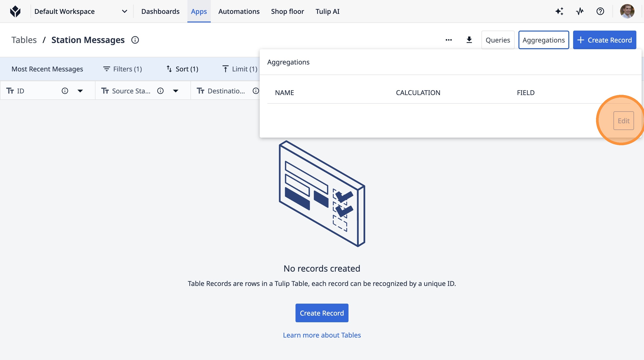Open the Shop floor menu item

tap(287, 11)
